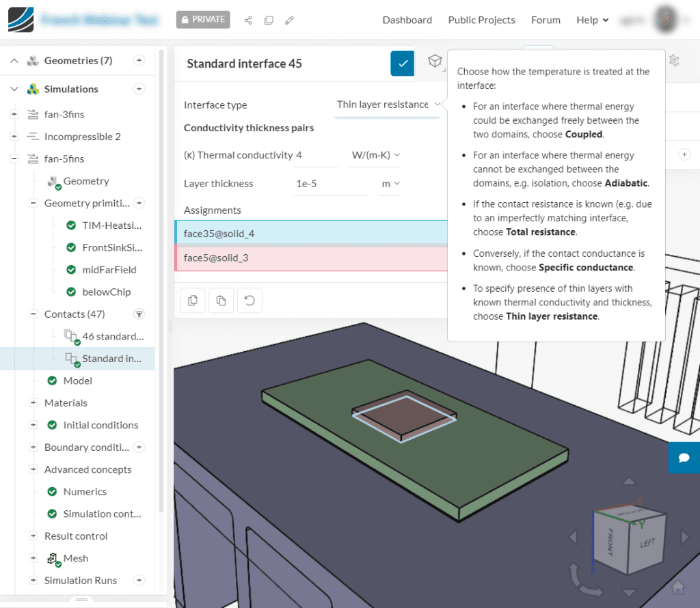Open the Help menu
The width and height of the screenshot is (700, 608).
click(x=592, y=20)
